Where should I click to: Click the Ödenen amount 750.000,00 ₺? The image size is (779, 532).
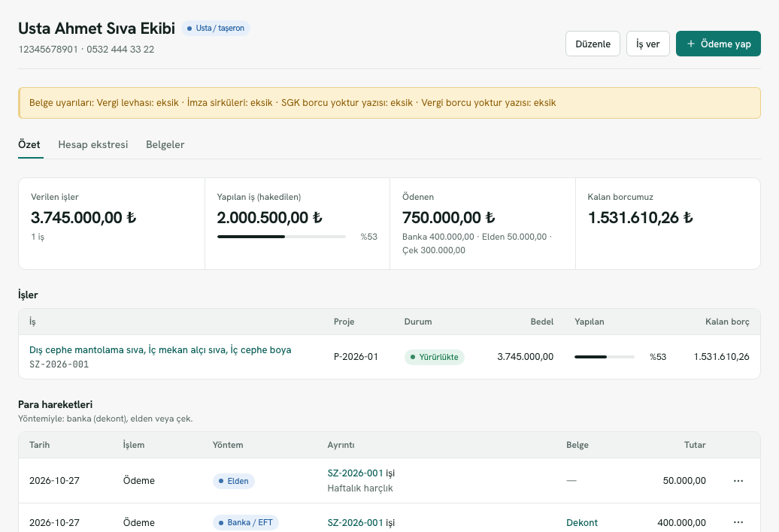click(449, 217)
